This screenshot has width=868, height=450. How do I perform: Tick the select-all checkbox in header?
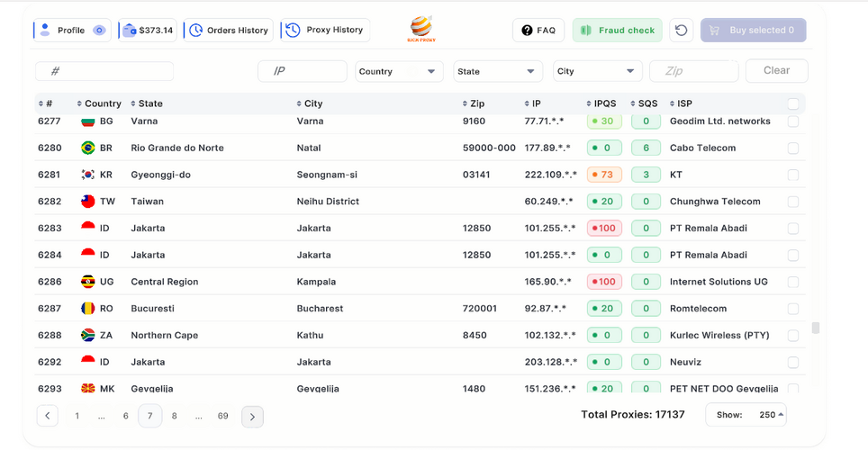(x=793, y=103)
